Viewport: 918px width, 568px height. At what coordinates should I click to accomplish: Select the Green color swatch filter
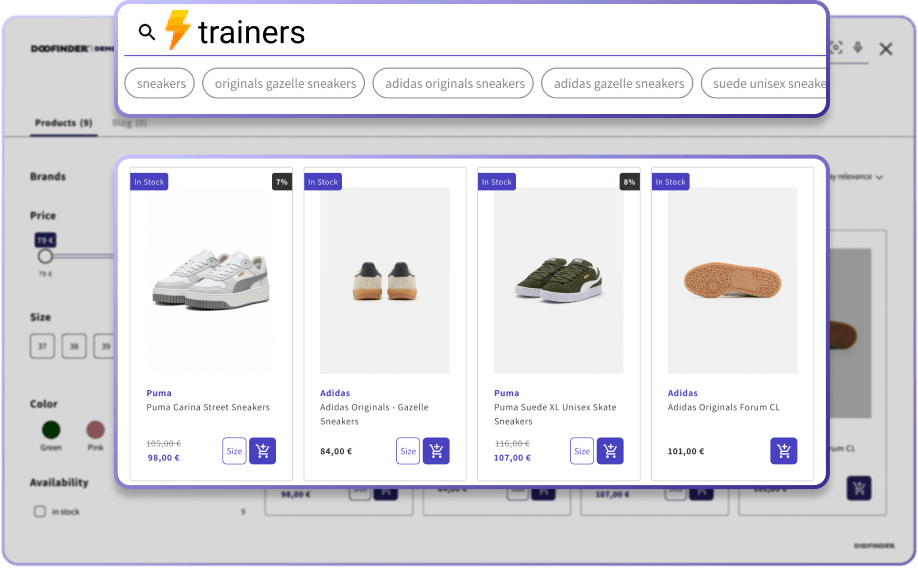(x=51, y=430)
